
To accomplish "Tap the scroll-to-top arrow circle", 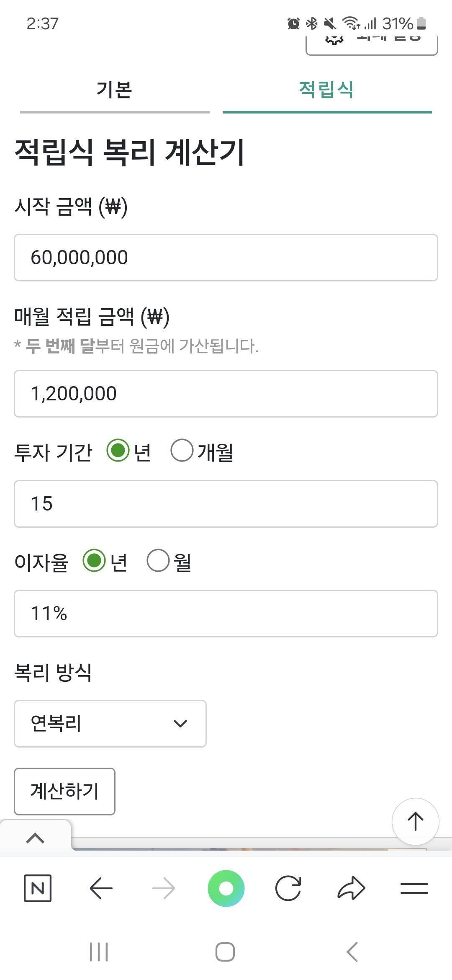I will (416, 821).
